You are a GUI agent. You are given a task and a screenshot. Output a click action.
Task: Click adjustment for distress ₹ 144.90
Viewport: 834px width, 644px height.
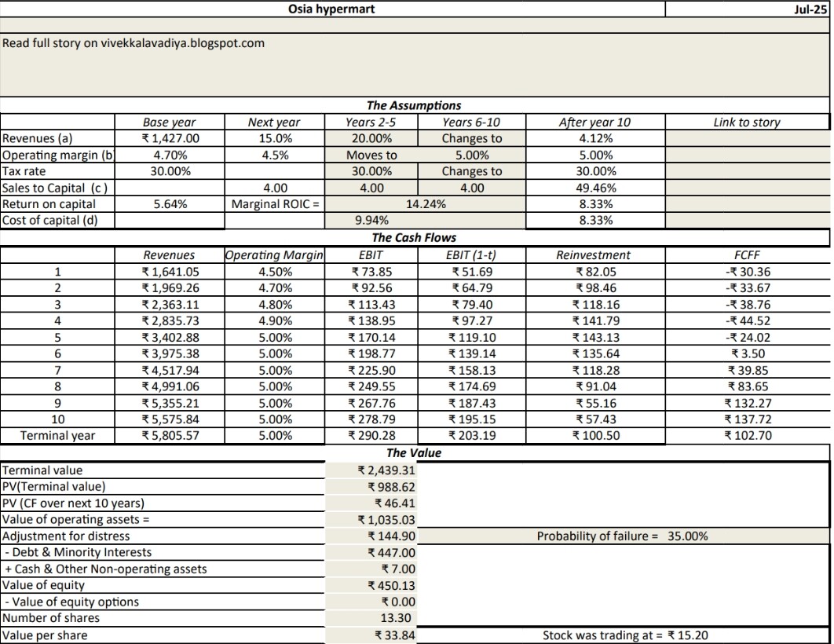pyautogui.click(x=391, y=536)
